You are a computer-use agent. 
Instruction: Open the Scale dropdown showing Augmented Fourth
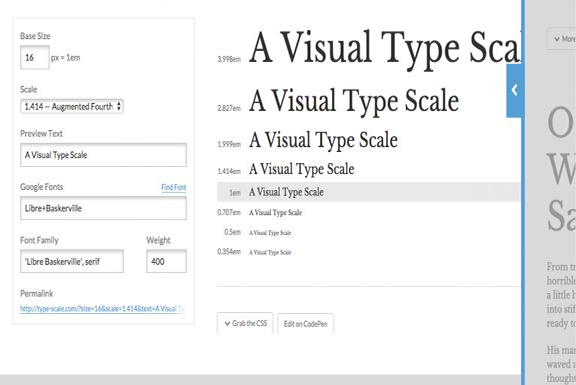tap(72, 107)
